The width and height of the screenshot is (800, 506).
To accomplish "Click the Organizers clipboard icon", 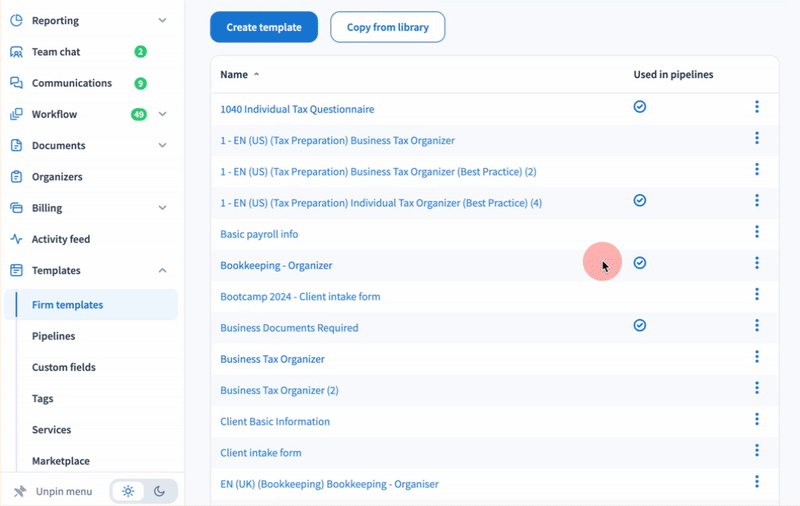I will tap(16, 177).
